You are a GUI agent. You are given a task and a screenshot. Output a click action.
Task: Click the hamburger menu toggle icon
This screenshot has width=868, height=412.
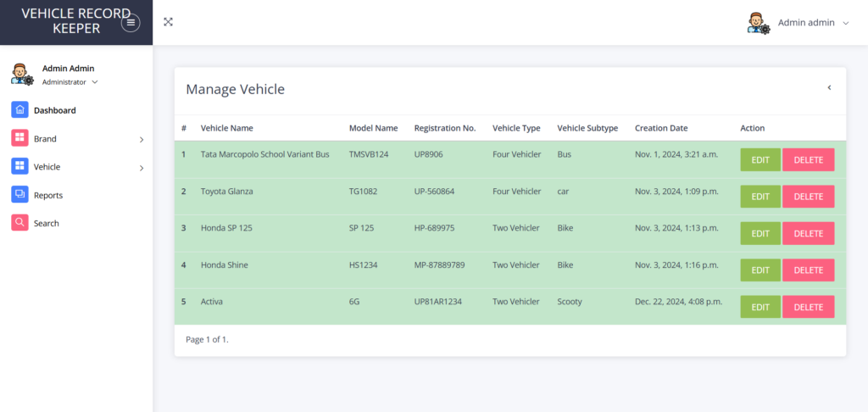(x=131, y=23)
